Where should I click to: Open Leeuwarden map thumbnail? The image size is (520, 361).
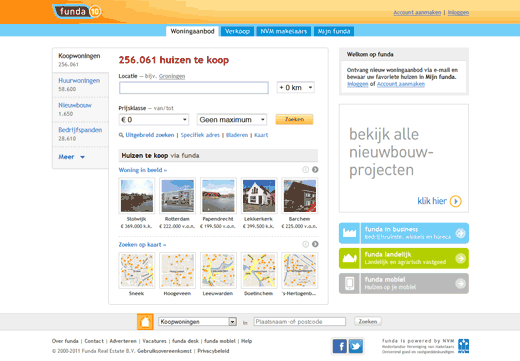click(x=218, y=270)
